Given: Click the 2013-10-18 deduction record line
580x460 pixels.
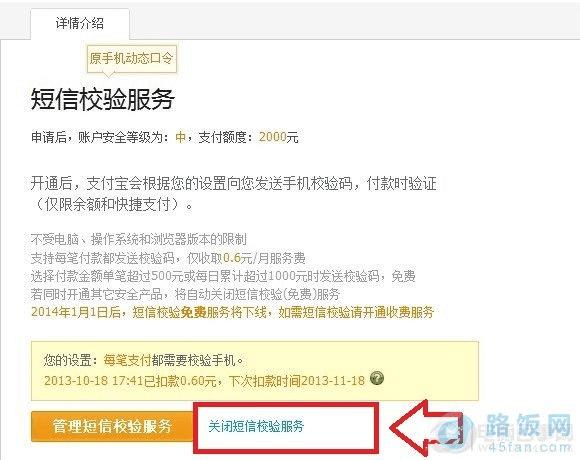Looking at the screenshot, I should (204, 380).
